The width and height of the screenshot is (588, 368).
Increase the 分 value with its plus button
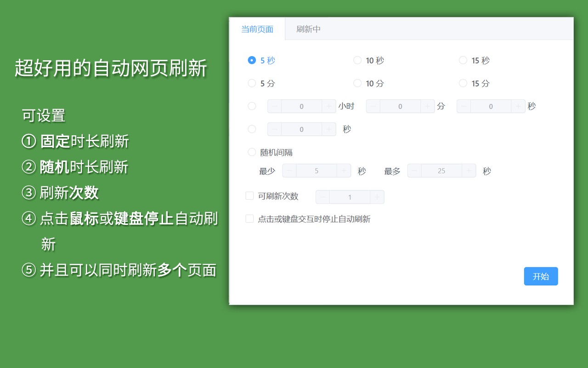[x=427, y=106]
